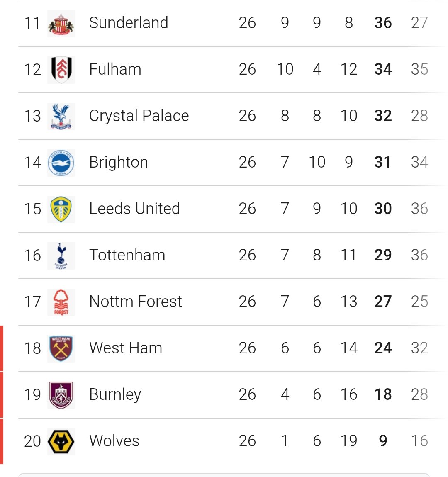Select the Tottenham team name
This screenshot has width=448, height=477.
point(127,255)
